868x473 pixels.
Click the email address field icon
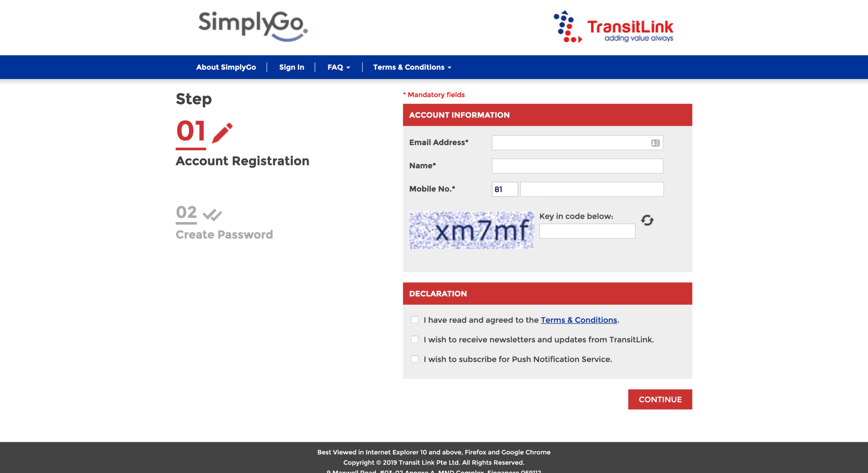[656, 142]
